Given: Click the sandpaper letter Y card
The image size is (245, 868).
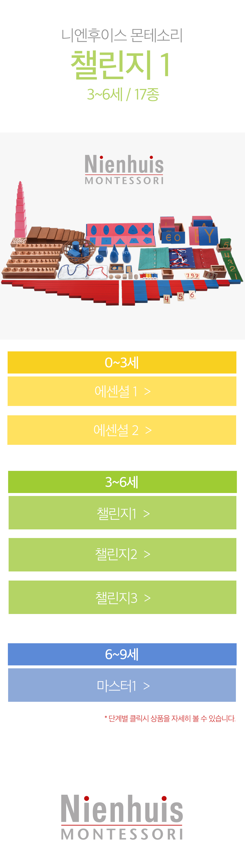Looking at the screenshot, I should point(209,236).
